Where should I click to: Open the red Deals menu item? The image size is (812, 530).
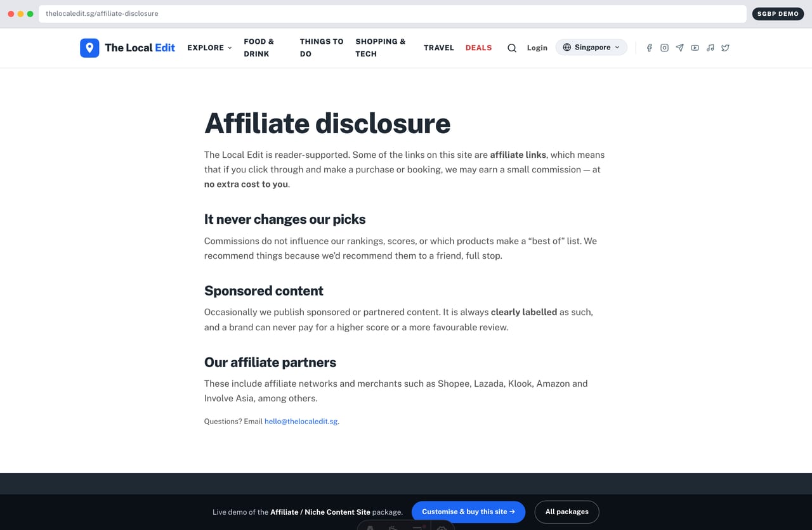pyautogui.click(x=478, y=48)
